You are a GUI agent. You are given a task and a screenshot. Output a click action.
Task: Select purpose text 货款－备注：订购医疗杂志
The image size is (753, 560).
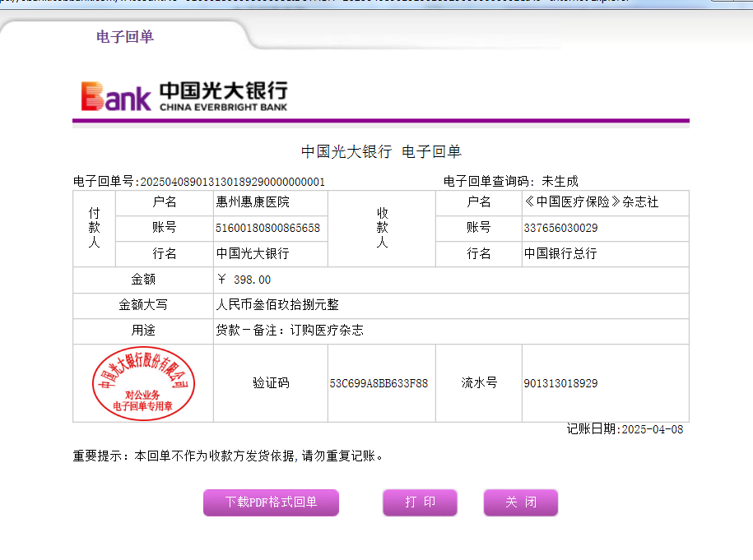coord(290,330)
